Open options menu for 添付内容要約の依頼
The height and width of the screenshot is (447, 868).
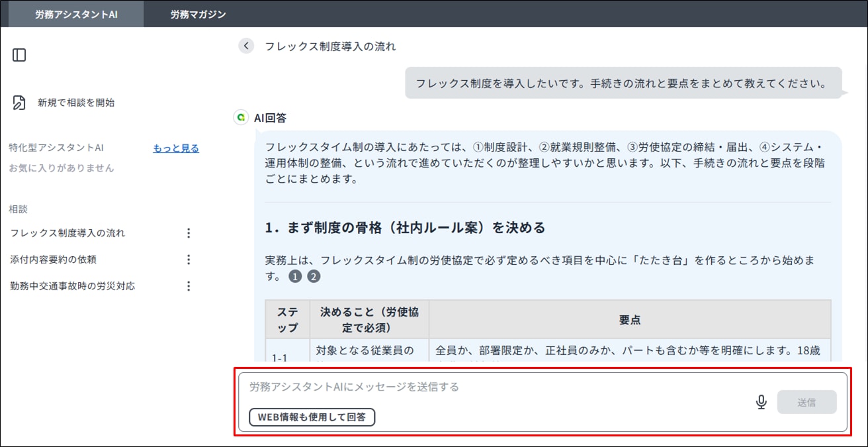pyautogui.click(x=189, y=260)
